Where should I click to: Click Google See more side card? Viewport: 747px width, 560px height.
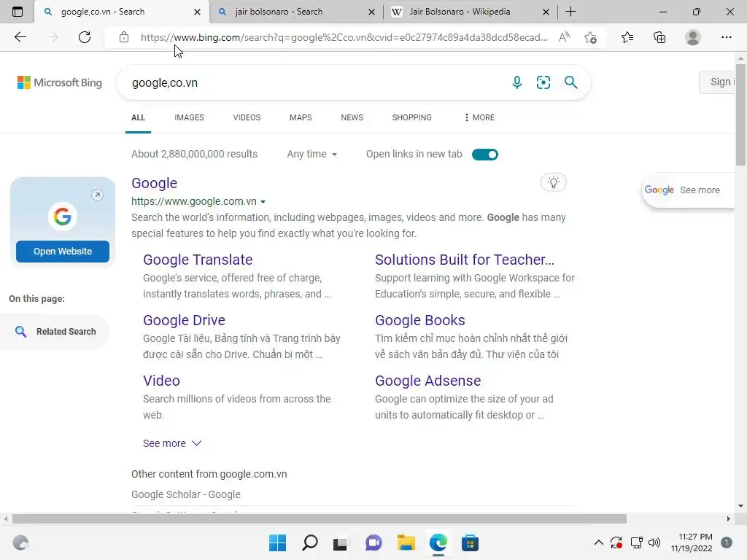click(x=689, y=190)
